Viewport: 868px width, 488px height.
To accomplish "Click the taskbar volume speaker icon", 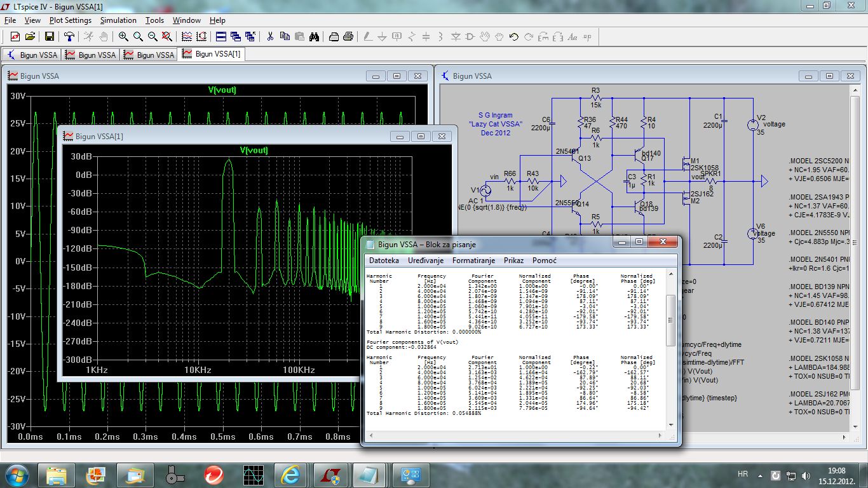I will (806, 475).
